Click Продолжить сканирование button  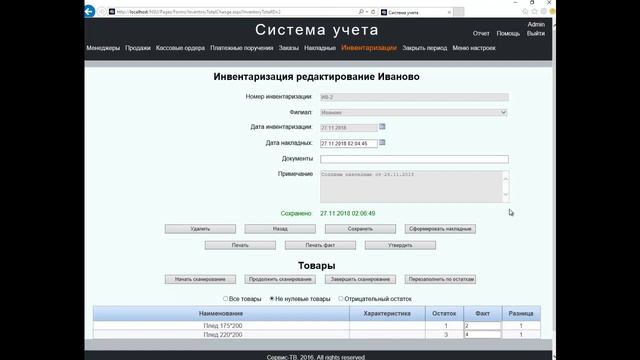click(x=280, y=279)
